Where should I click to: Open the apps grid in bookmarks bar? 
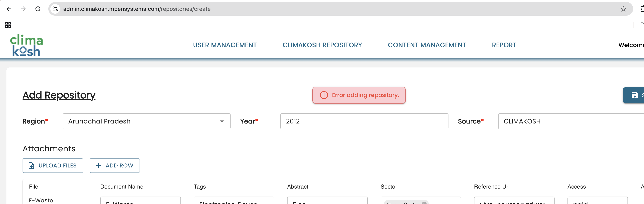click(8, 25)
